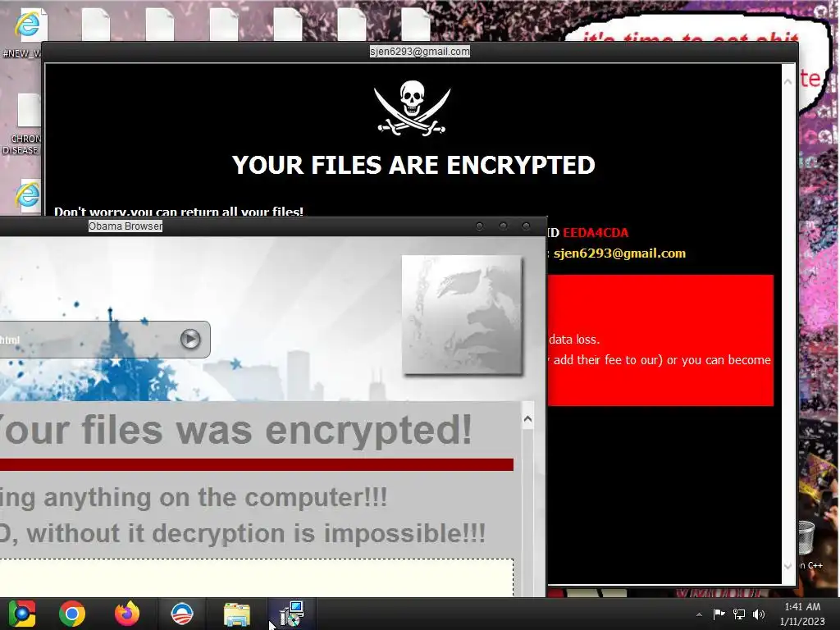Open Action Center flag tray icon
This screenshot has height=630, width=840.
[x=719, y=614]
